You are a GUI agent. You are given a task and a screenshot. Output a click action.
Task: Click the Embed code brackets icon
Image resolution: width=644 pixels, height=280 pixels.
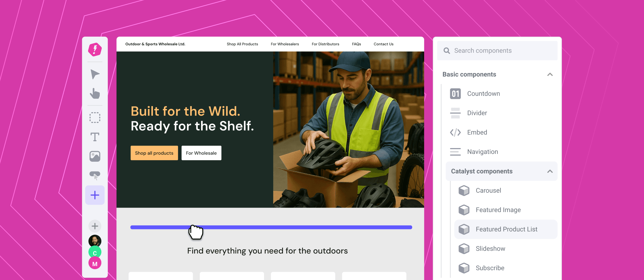coord(455,132)
